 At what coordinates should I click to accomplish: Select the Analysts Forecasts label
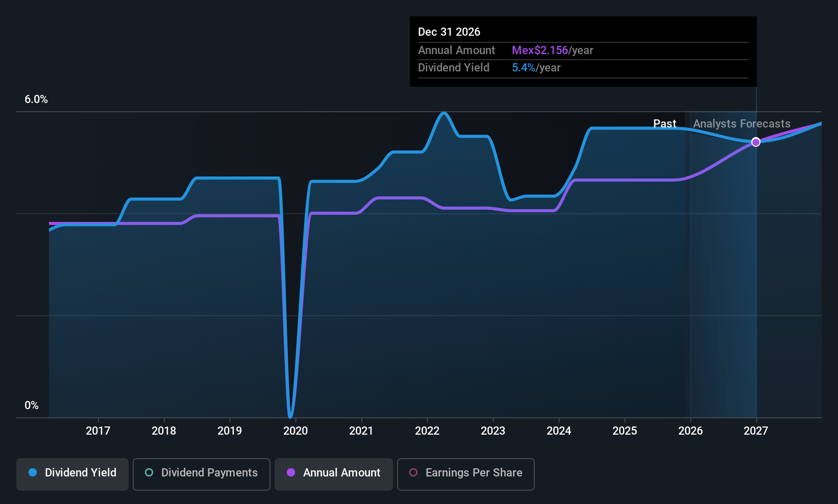coord(742,123)
